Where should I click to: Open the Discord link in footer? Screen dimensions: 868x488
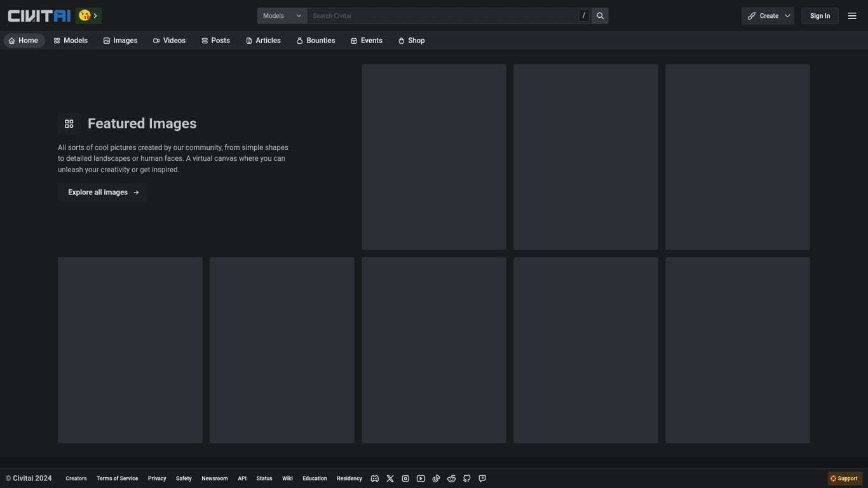click(x=375, y=478)
